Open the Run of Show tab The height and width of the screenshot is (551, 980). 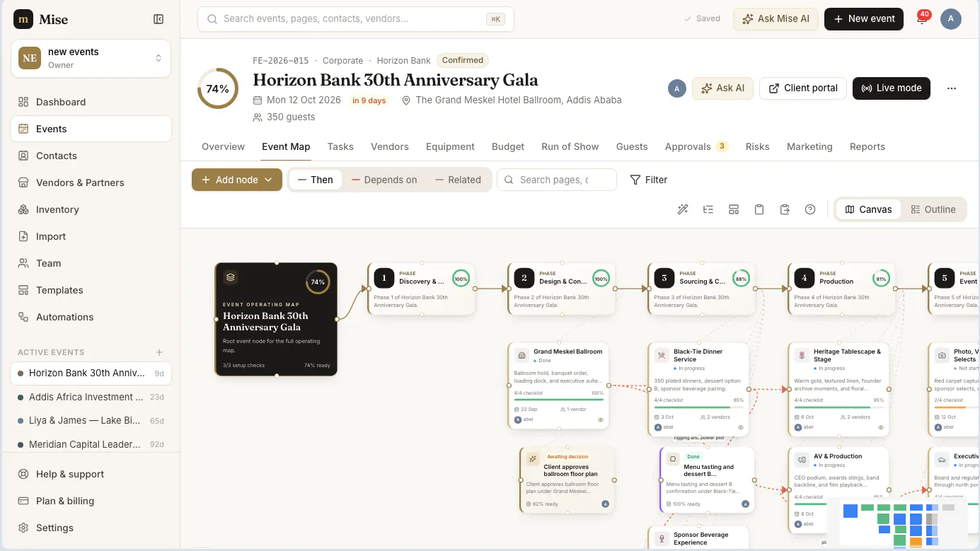point(570,146)
